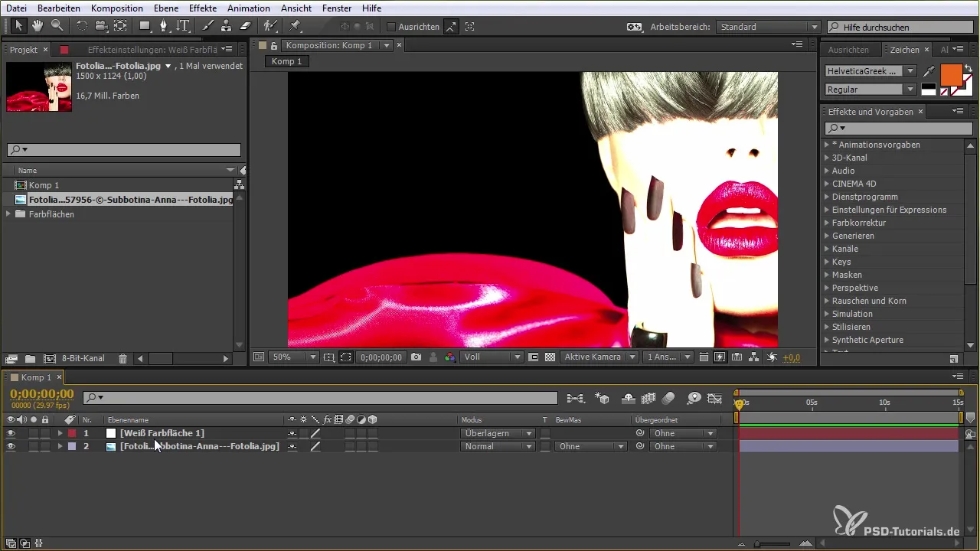Click the orange fill color swatch
Image resolution: width=980 pixels, height=551 pixels.
[950, 75]
